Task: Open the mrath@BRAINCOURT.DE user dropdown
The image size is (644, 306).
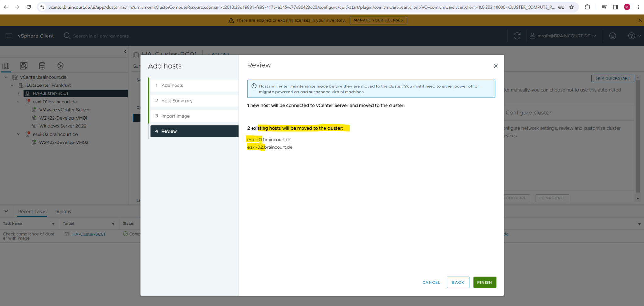Action: click(x=563, y=36)
